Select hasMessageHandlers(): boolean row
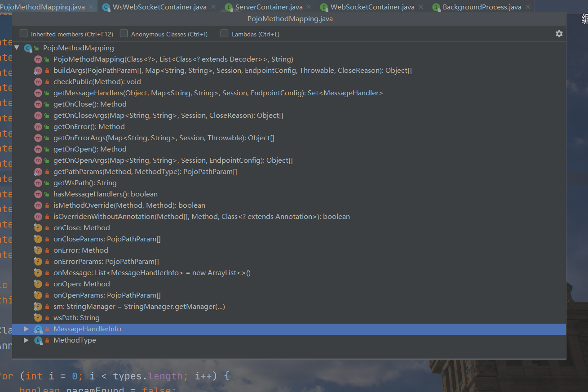The height and width of the screenshot is (392, 588). [289, 194]
